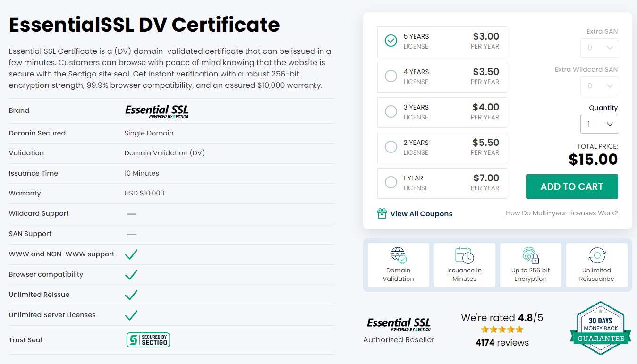Image resolution: width=637 pixels, height=364 pixels.
Task: Click the Issuance in Minutes calendar icon
Action: click(465, 255)
